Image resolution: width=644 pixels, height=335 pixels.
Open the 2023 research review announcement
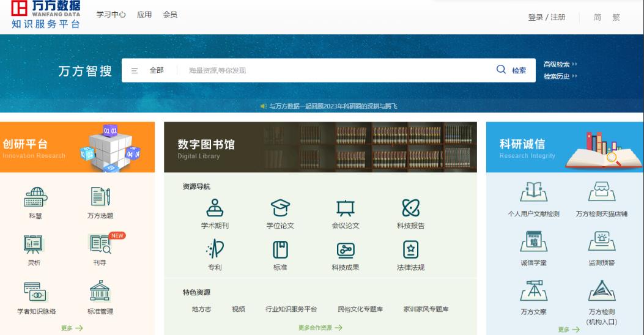click(x=333, y=106)
